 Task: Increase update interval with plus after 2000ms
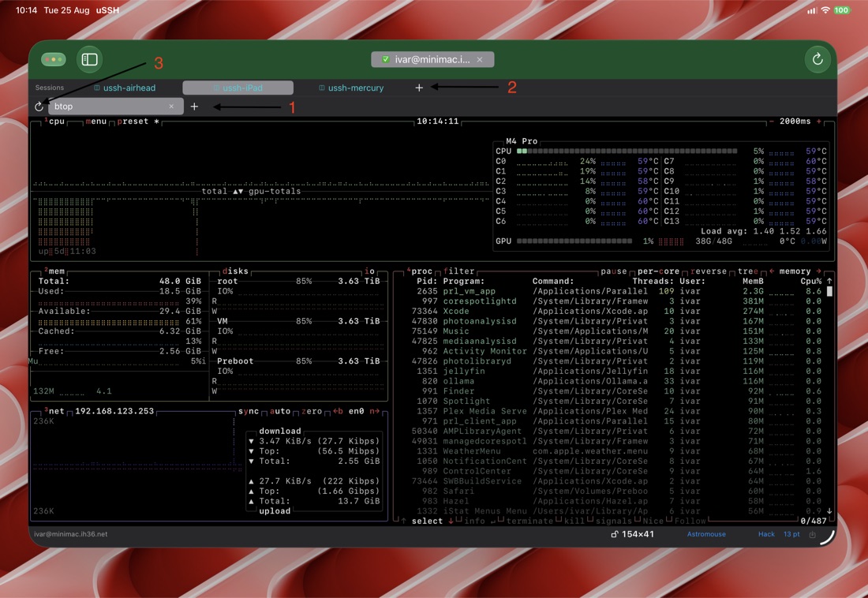tap(818, 121)
